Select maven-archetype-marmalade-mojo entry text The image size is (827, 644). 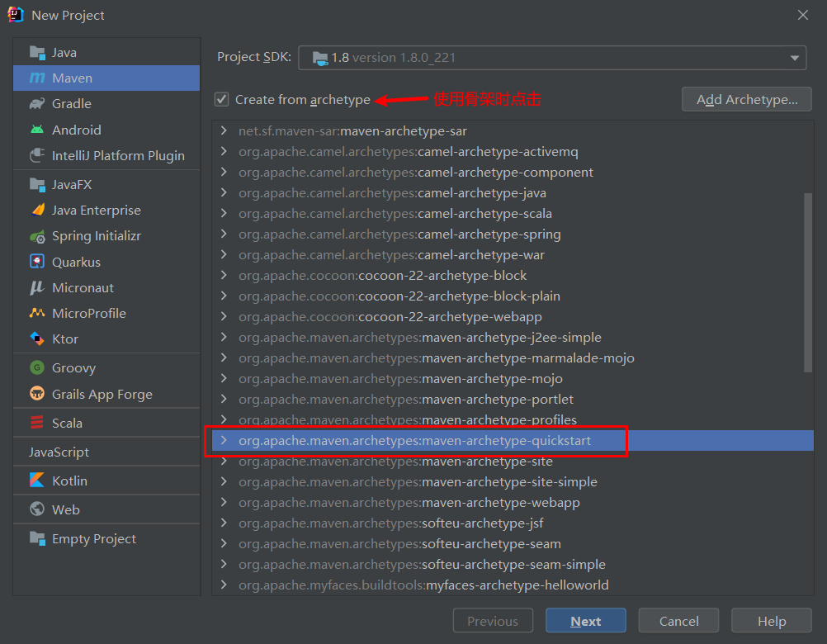(436, 358)
